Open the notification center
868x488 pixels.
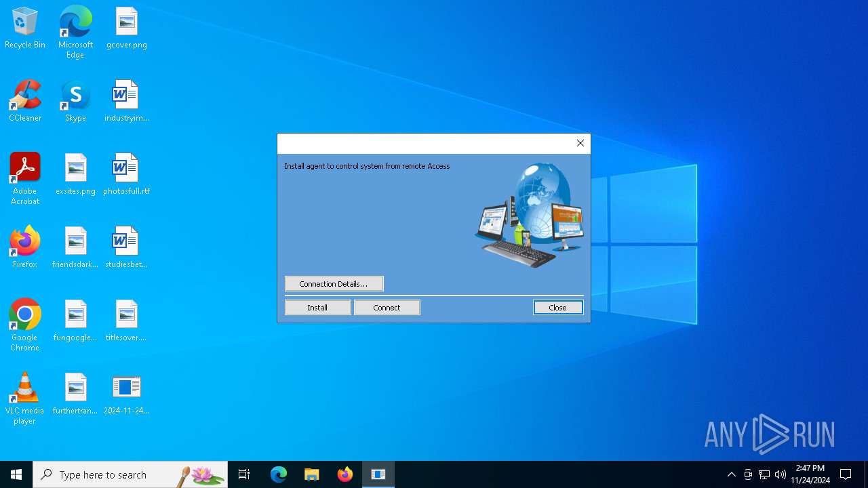coord(846,474)
